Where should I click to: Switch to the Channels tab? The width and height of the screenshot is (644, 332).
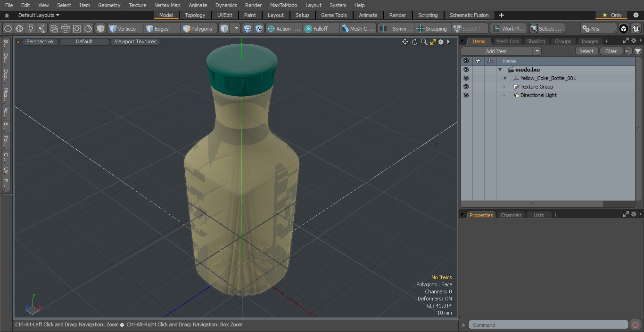tap(511, 215)
